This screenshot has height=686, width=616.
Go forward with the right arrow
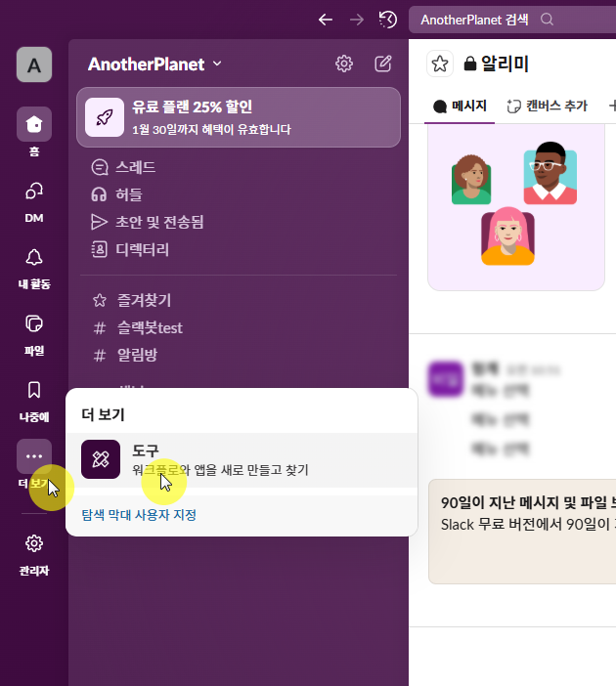(357, 20)
